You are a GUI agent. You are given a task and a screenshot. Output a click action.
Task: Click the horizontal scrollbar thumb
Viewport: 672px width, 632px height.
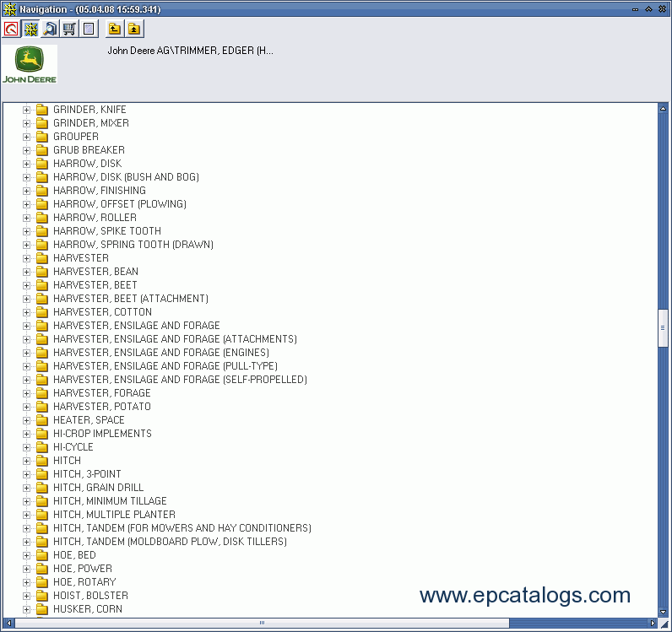[262, 623]
